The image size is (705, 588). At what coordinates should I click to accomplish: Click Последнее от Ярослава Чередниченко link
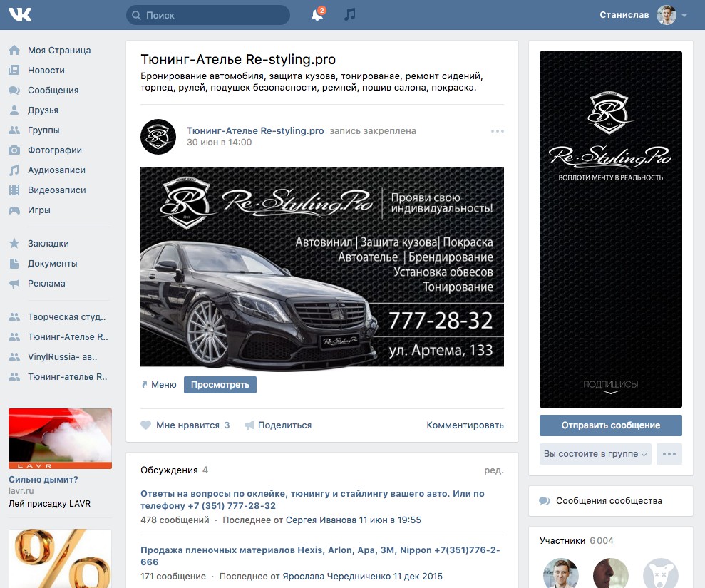tap(331, 577)
